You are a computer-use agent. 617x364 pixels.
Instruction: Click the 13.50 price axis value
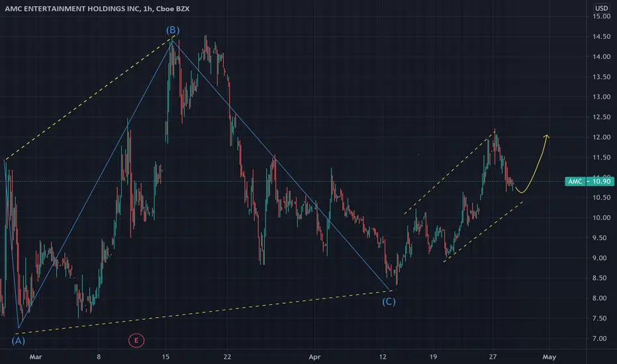tap(602, 77)
